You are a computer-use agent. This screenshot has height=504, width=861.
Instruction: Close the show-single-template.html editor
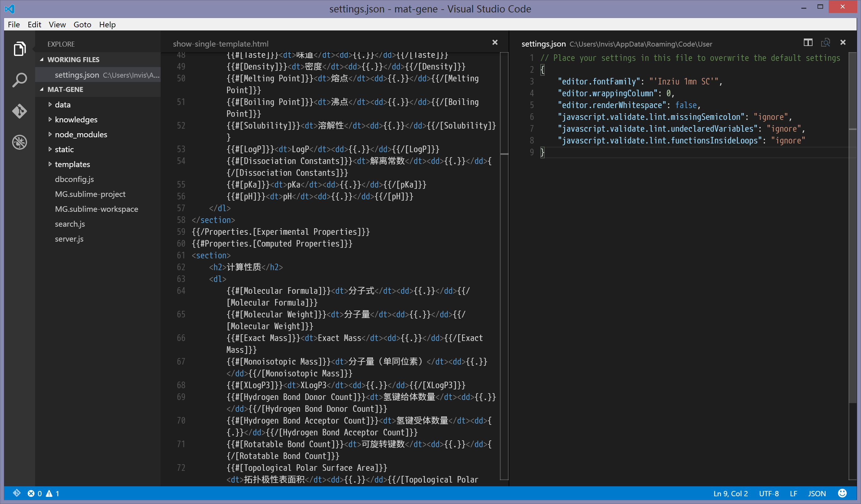tap(495, 42)
